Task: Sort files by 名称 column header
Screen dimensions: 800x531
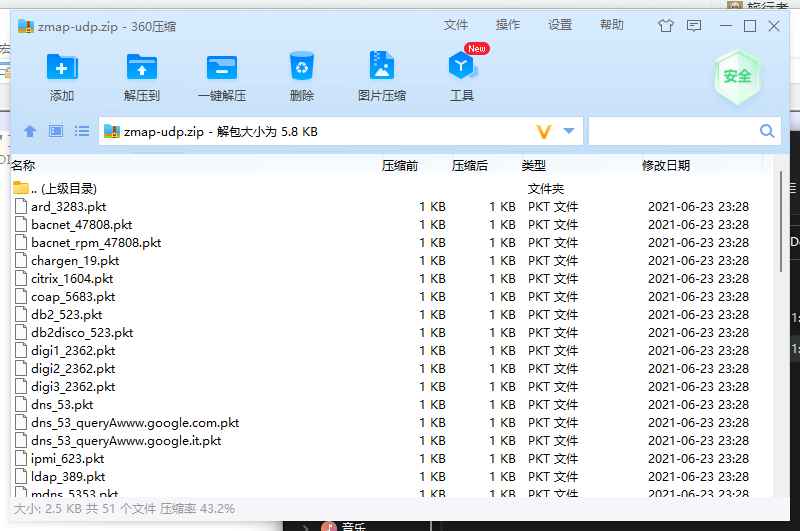Action: tap(23, 165)
